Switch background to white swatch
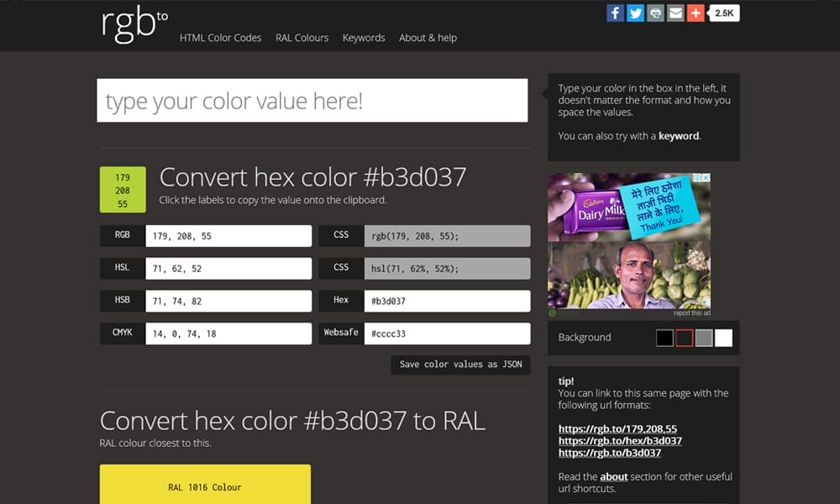This screenshot has width=840, height=504. pyautogui.click(x=723, y=337)
